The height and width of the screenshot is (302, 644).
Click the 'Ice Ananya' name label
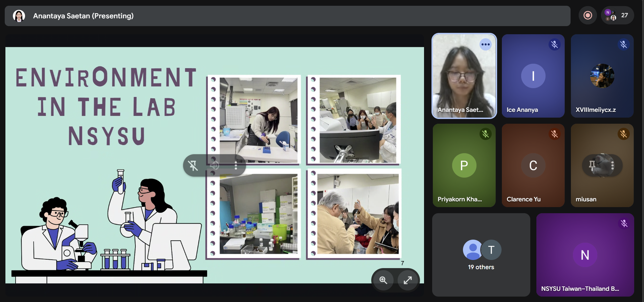coord(522,110)
